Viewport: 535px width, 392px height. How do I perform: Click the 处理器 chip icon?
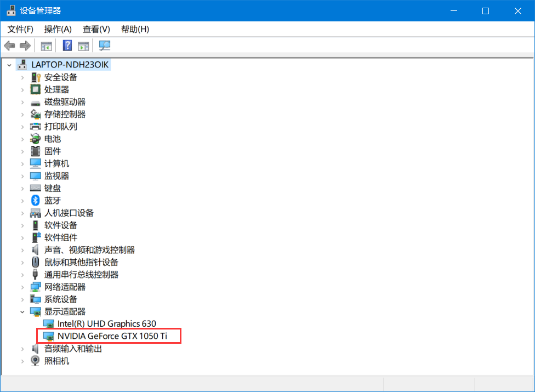point(36,90)
